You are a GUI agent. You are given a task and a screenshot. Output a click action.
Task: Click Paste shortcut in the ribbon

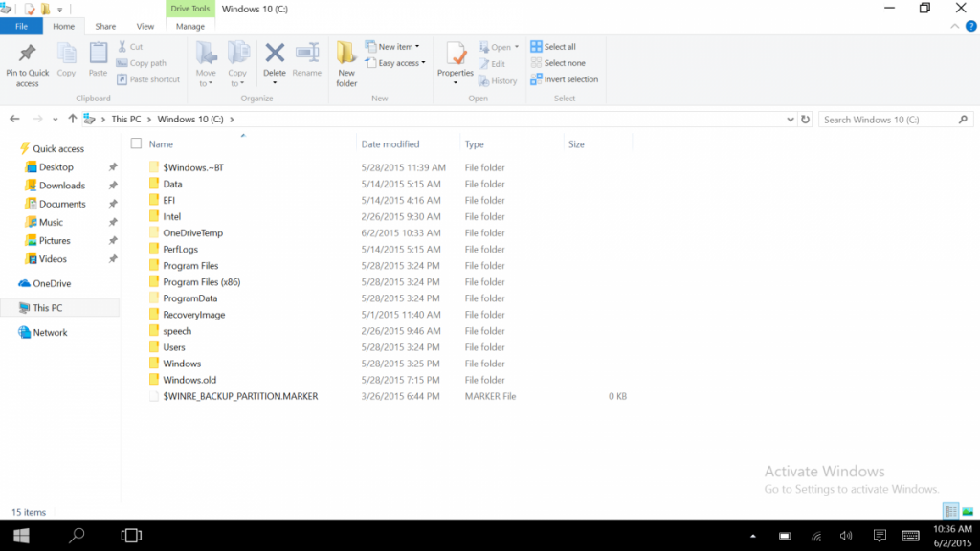[x=148, y=79]
